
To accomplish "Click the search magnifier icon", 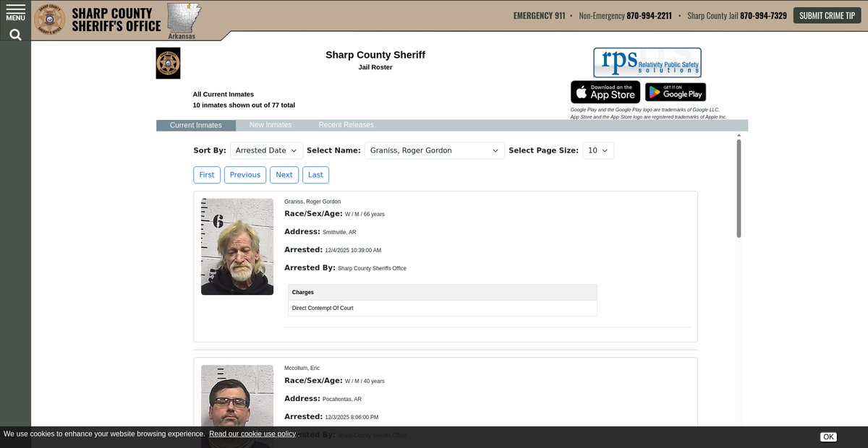I will click(15, 35).
